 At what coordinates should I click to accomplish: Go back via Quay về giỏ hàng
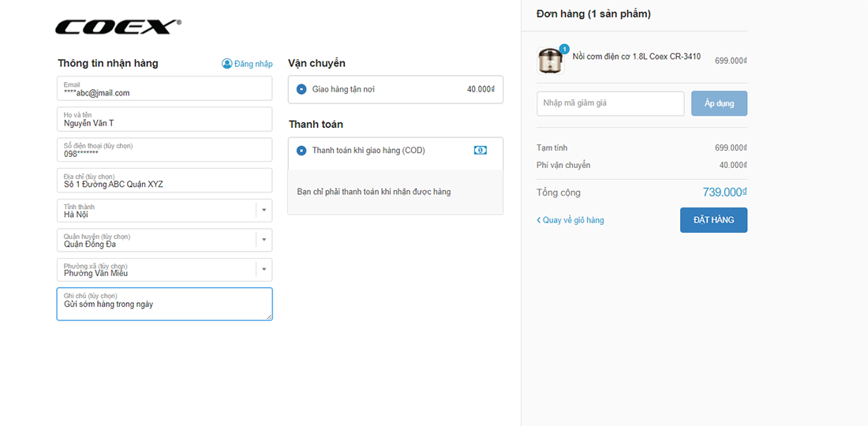[x=571, y=220]
